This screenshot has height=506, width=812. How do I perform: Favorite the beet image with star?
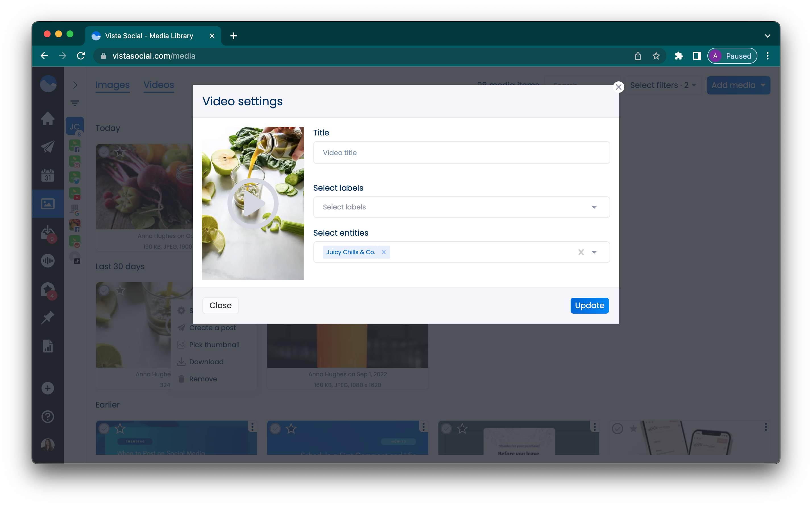point(120,152)
